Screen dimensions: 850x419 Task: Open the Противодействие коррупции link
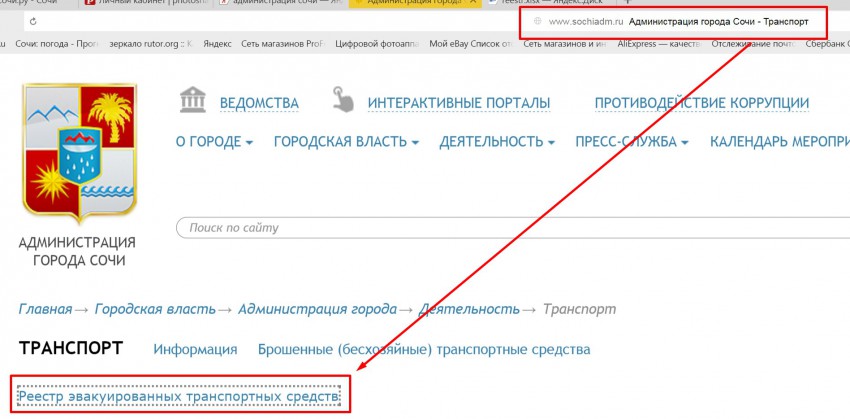tap(701, 103)
